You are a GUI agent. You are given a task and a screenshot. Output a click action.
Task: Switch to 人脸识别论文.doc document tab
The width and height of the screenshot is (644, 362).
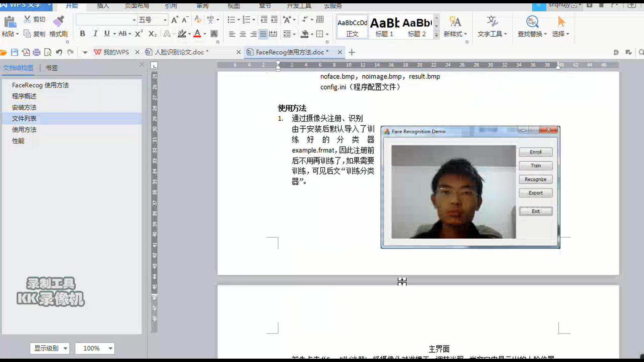pyautogui.click(x=181, y=52)
